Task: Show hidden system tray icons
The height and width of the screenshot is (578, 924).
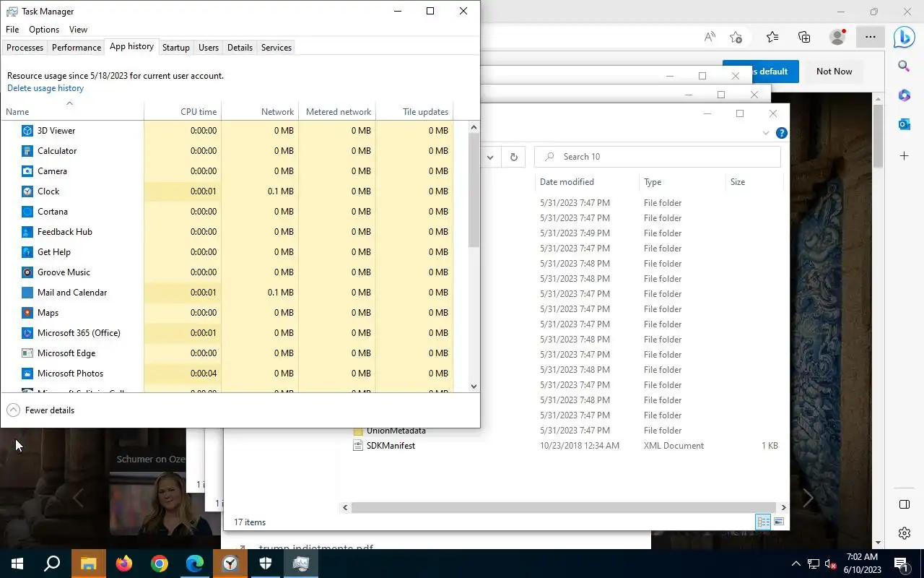Action: (796, 564)
